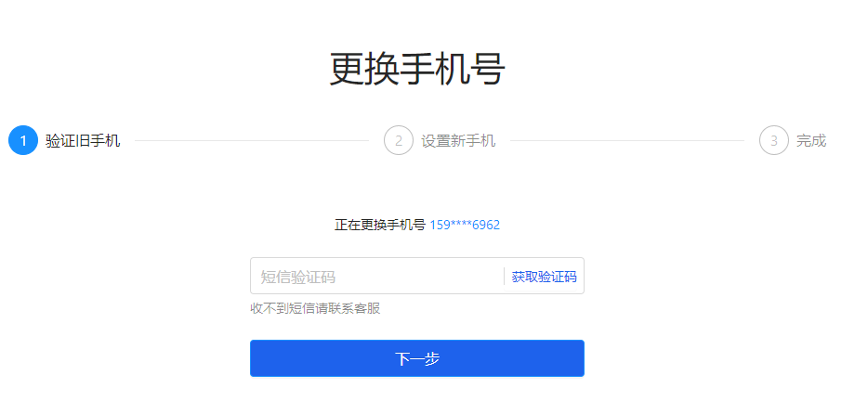Click progress line between steps 1 and 2
The width and height of the screenshot is (868, 401).
tap(252, 140)
